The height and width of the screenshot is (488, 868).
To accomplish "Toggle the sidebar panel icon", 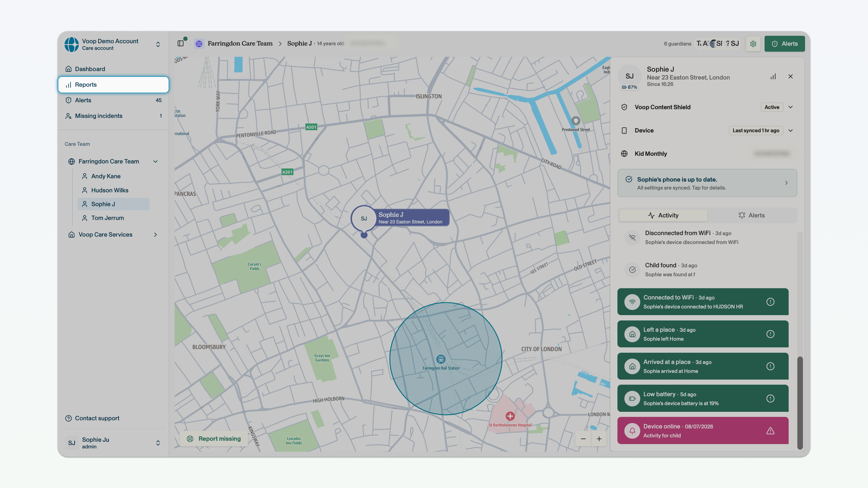I will [x=181, y=43].
